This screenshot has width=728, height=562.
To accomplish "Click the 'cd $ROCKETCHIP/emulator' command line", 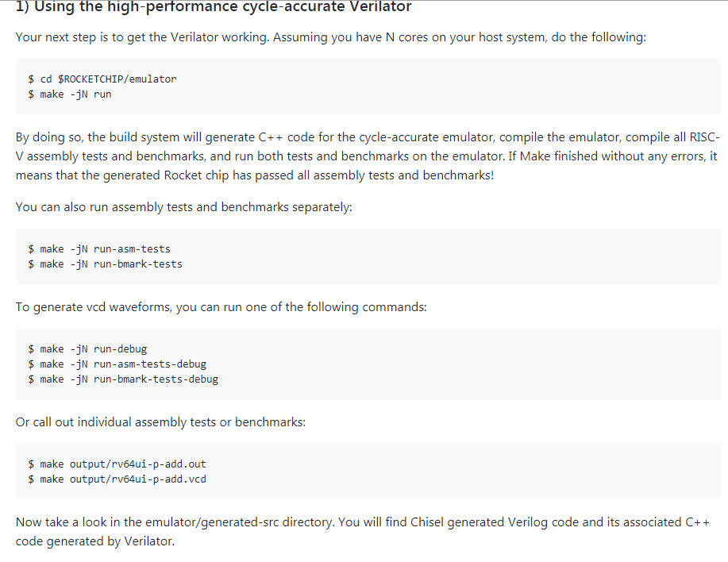I will pyautogui.click(x=102, y=79).
